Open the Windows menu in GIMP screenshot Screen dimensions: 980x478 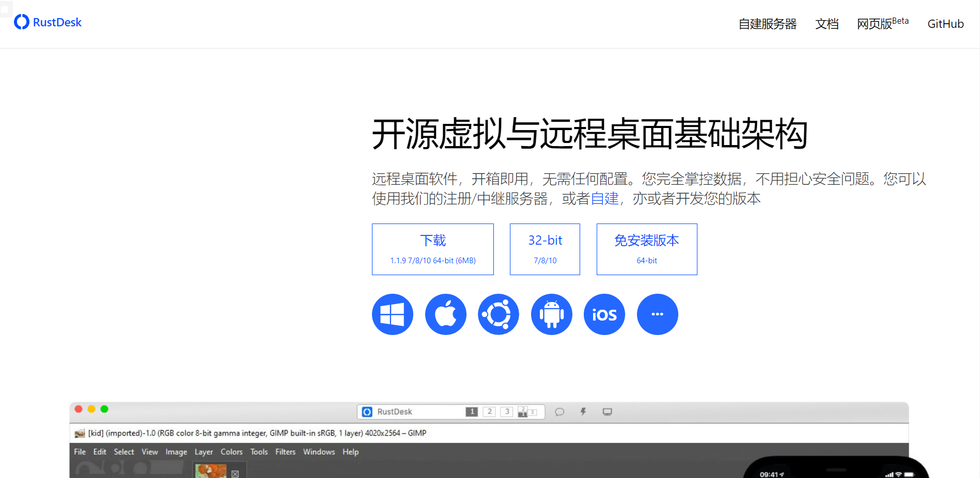click(319, 452)
